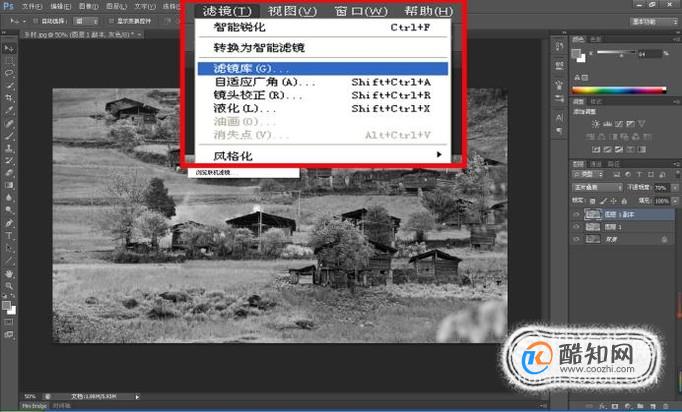Click the Color panel foreground swatch
Screen dimensions: 682x412
[x=576, y=54]
